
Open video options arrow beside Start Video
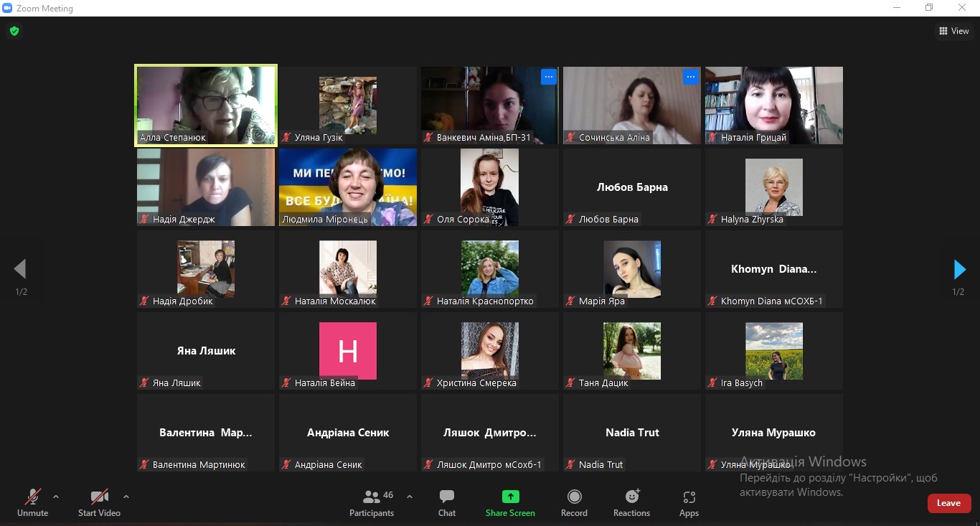[x=126, y=496]
